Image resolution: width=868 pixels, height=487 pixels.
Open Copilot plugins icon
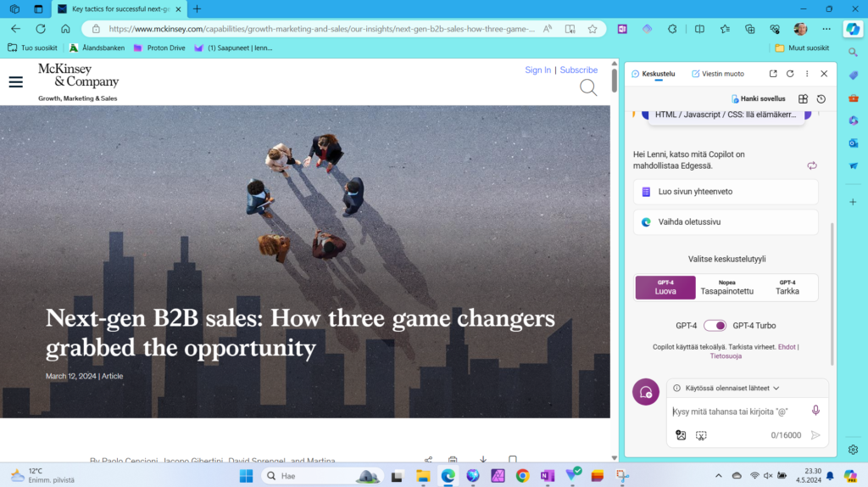point(804,98)
